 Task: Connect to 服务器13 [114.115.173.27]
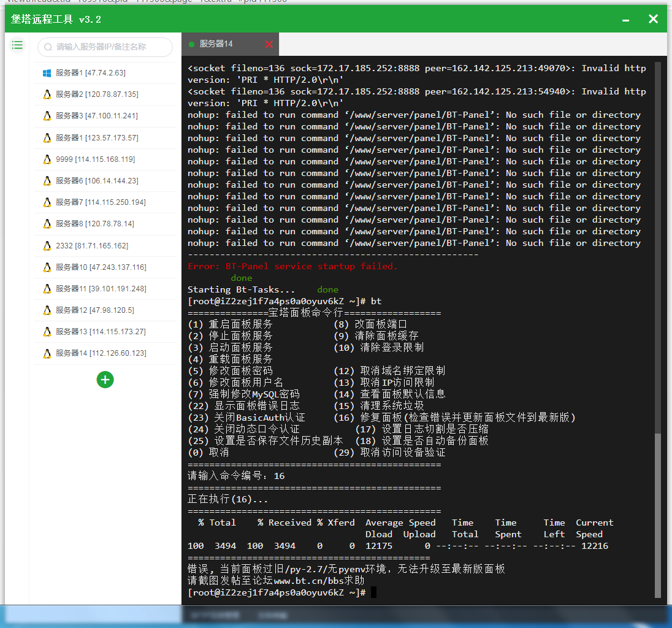click(105, 332)
